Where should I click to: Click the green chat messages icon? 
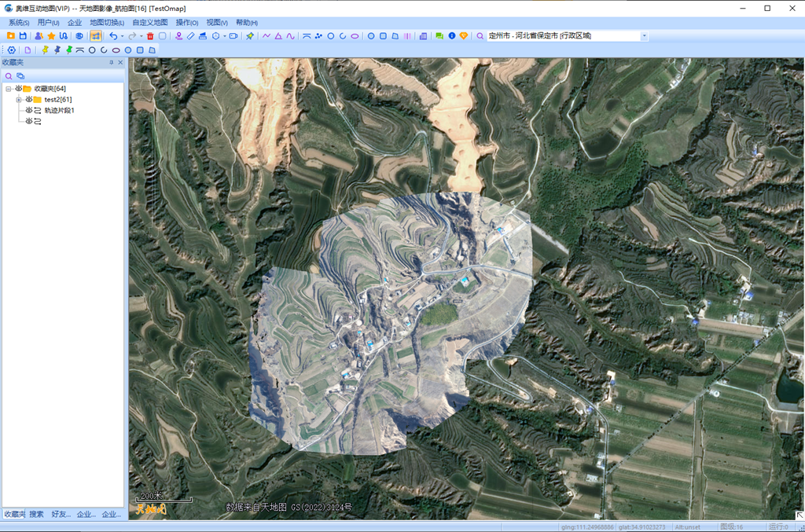coord(439,36)
